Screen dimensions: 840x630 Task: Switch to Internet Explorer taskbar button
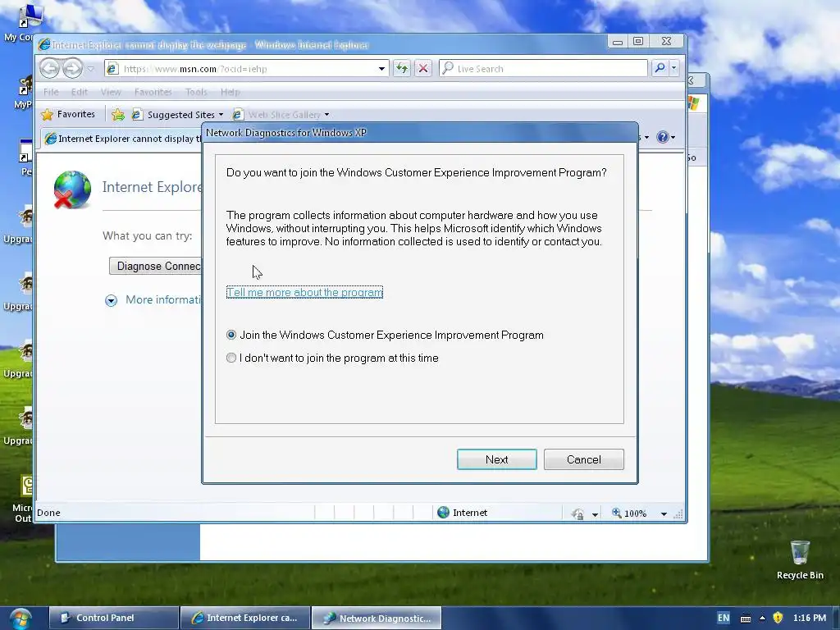tap(245, 618)
